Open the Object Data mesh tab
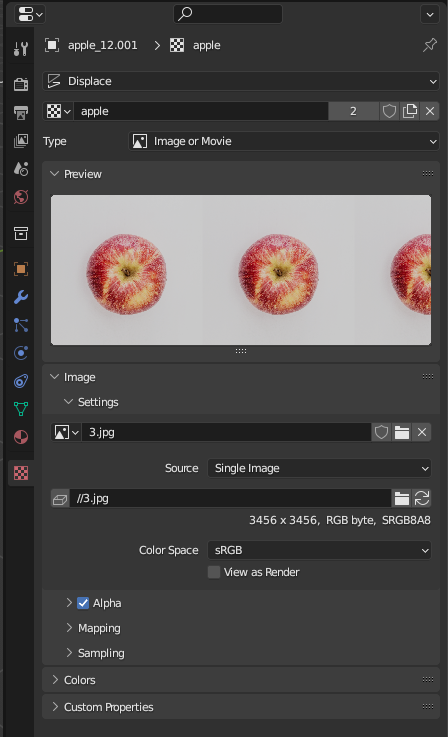The image size is (448, 737). tap(21, 409)
